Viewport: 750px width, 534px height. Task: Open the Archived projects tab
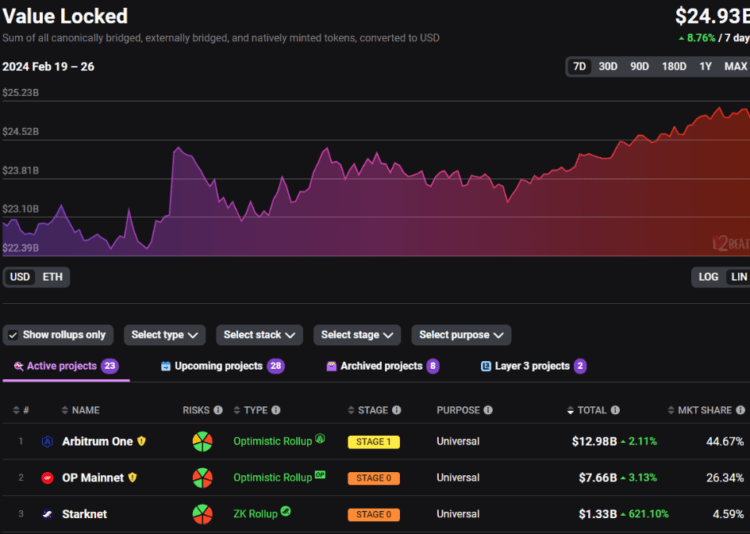382,366
